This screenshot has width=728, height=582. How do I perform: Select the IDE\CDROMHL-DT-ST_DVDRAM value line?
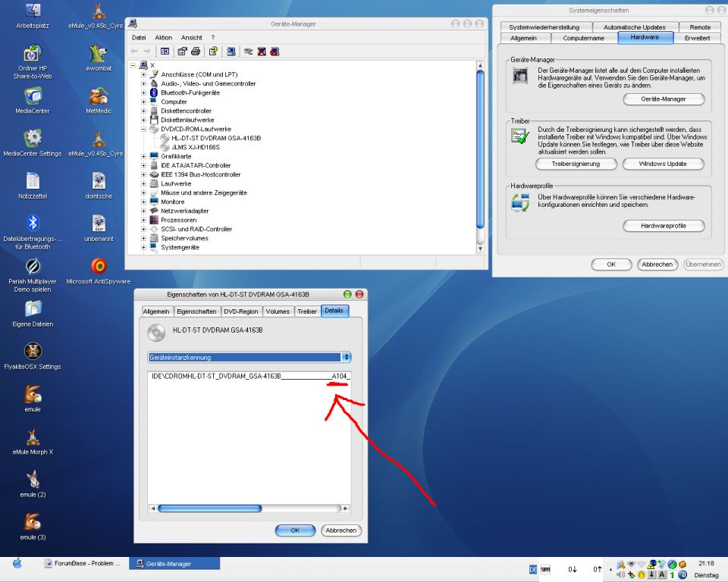click(x=249, y=377)
